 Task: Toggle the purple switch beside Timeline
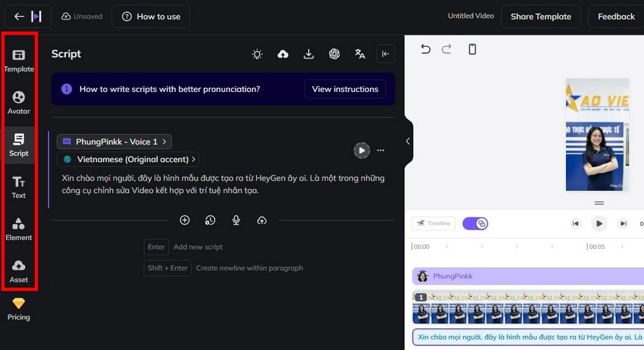[x=475, y=223]
